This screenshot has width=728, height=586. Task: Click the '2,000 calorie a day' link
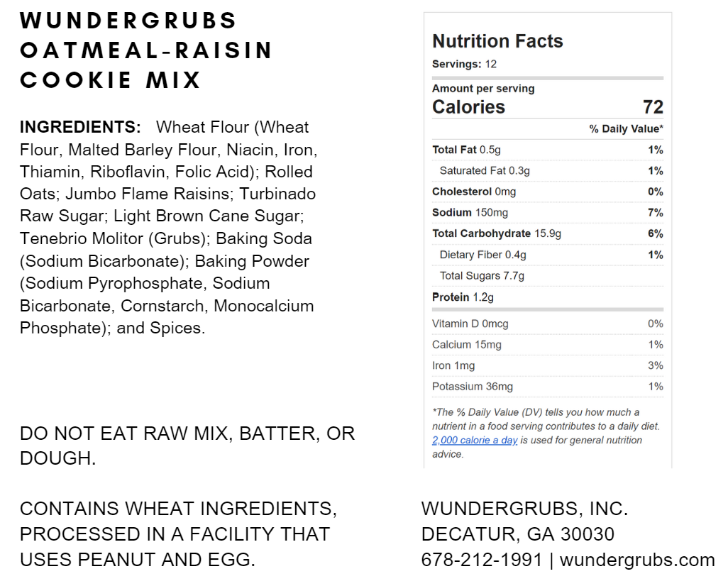(x=474, y=441)
